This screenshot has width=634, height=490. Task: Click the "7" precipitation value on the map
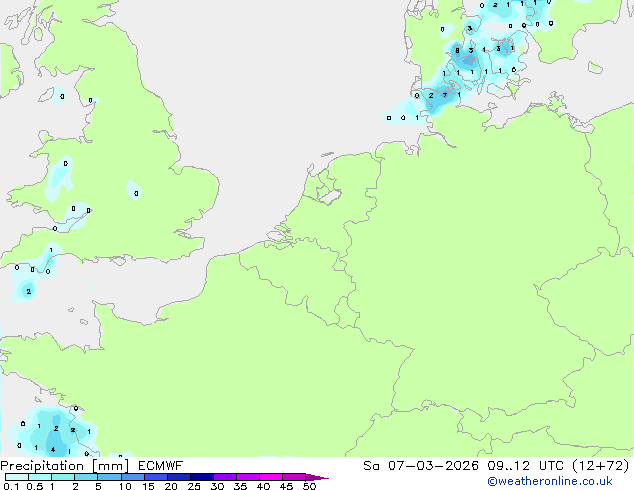445,95
